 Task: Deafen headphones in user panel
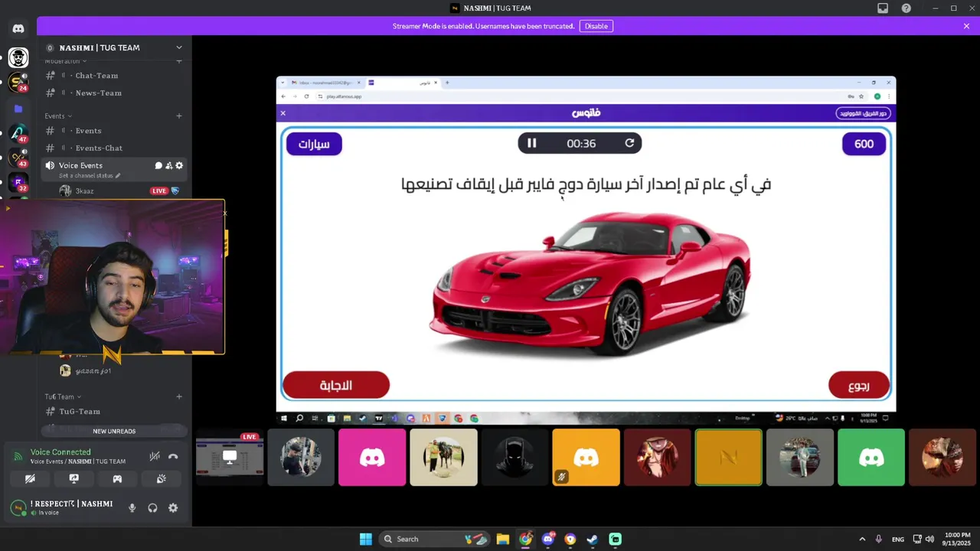(x=152, y=507)
